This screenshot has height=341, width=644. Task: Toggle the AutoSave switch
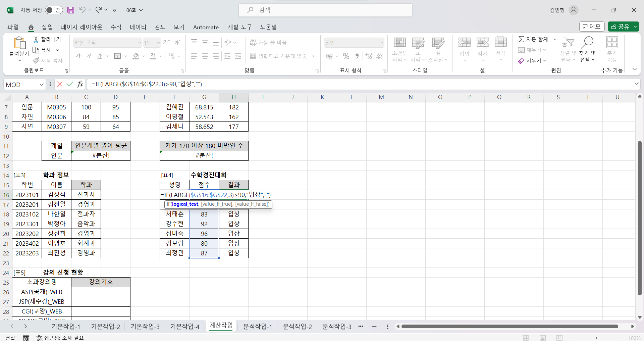pos(53,10)
